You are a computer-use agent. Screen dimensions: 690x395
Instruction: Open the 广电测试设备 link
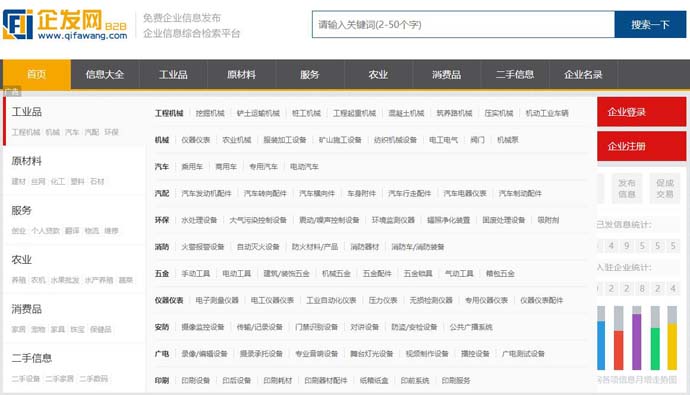pos(523,354)
